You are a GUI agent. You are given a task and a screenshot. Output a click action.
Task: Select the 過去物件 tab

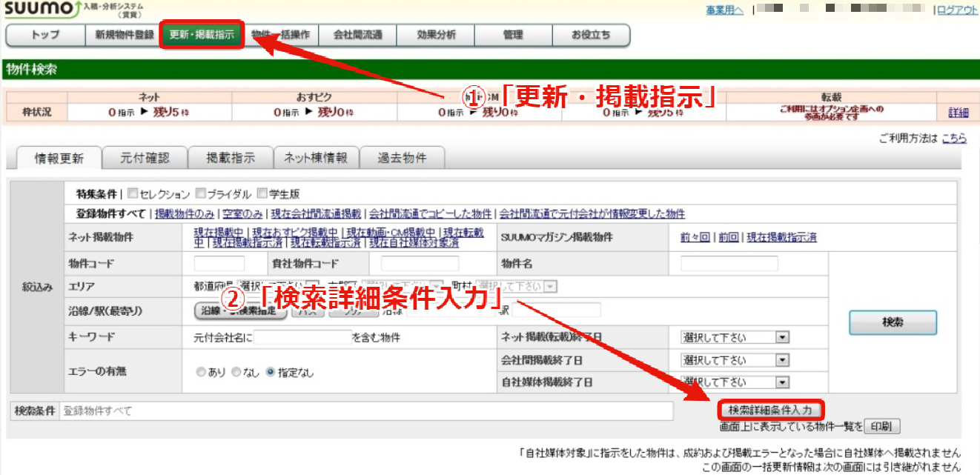tap(403, 158)
